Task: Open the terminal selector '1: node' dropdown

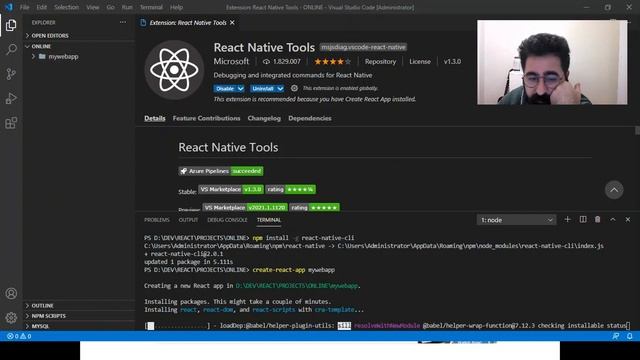Action: [x=516, y=220]
